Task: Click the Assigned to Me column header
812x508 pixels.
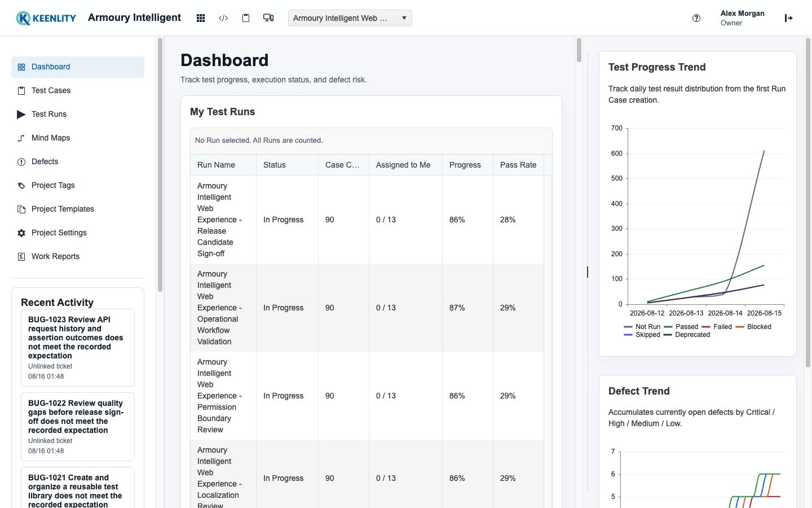Action: click(x=405, y=165)
